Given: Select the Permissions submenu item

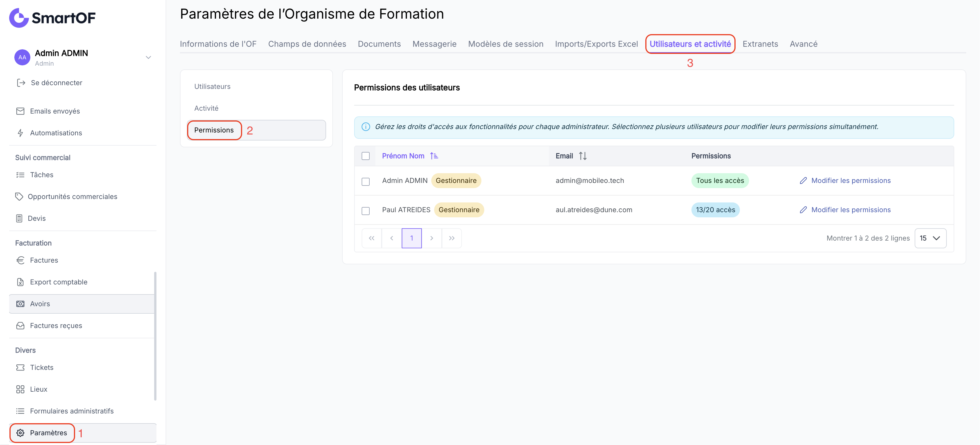Looking at the screenshot, I should coord(256,130).
